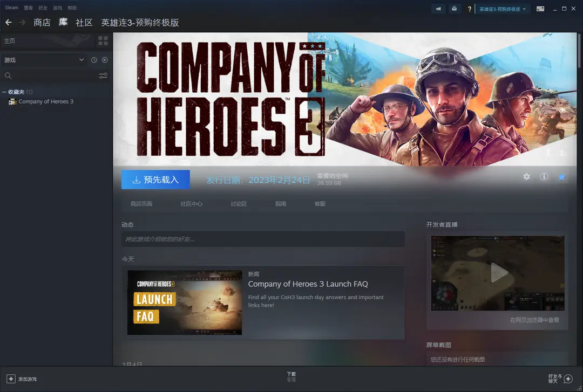Click the announcements megaphone icon

pyautogui.click(x=439, y=9)
